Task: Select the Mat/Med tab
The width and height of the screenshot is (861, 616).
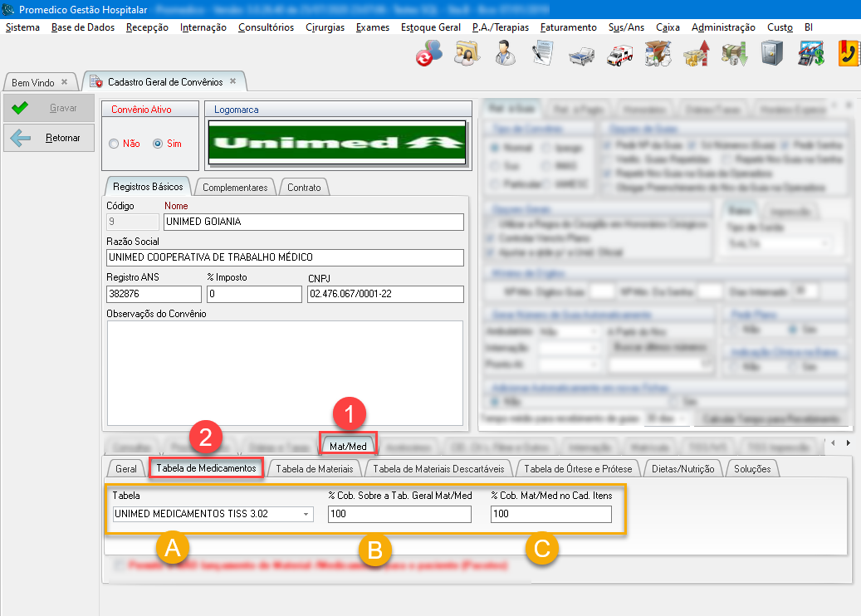Action: click(348, 446)
